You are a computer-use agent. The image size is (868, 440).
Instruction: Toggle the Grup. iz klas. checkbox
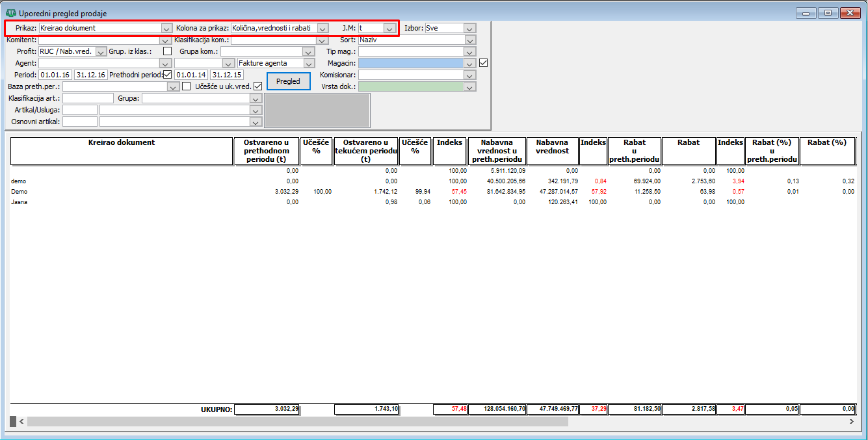pyautogui.click(x=168, y=51)
